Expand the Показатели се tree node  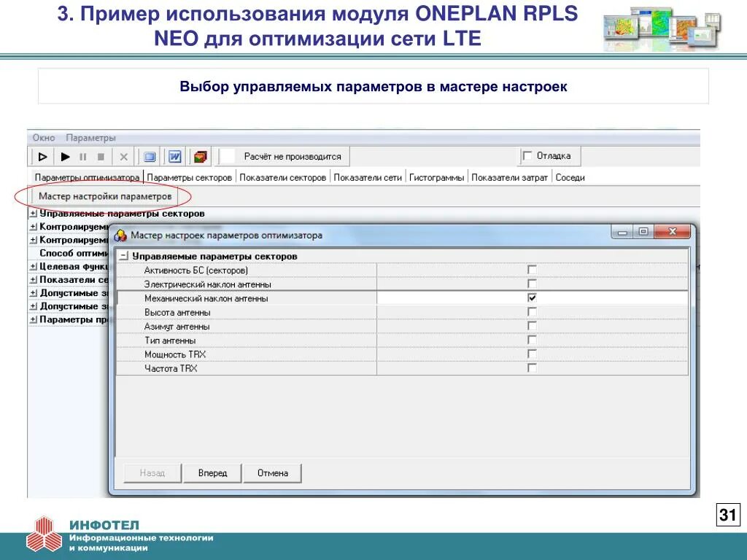coord(34,279)
